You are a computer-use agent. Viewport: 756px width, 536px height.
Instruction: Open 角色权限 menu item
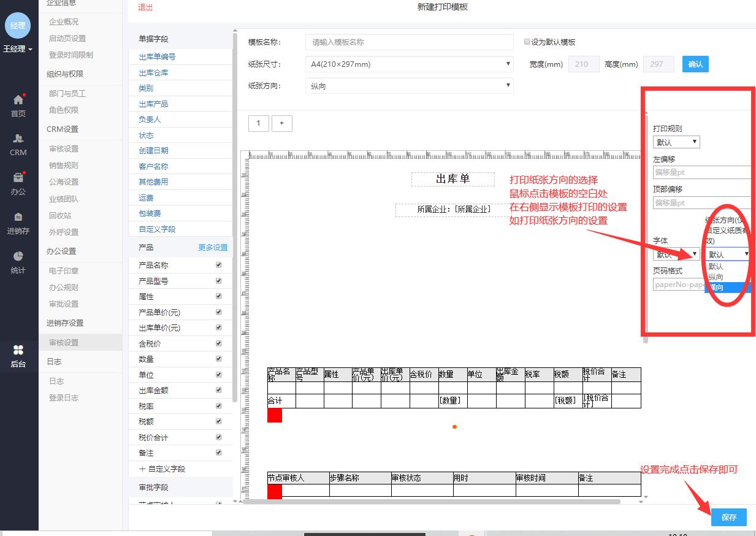[64, 110]
